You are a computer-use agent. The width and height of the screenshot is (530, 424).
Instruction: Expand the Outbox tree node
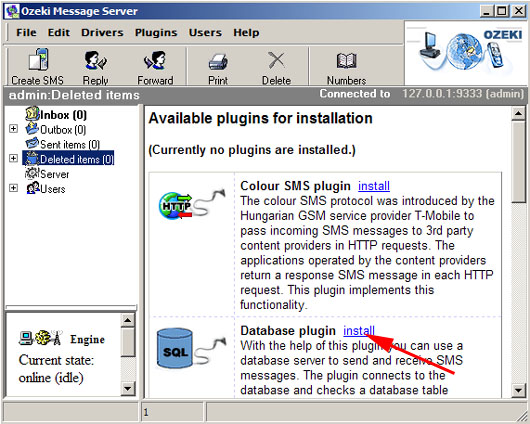[x=14, y=129]
